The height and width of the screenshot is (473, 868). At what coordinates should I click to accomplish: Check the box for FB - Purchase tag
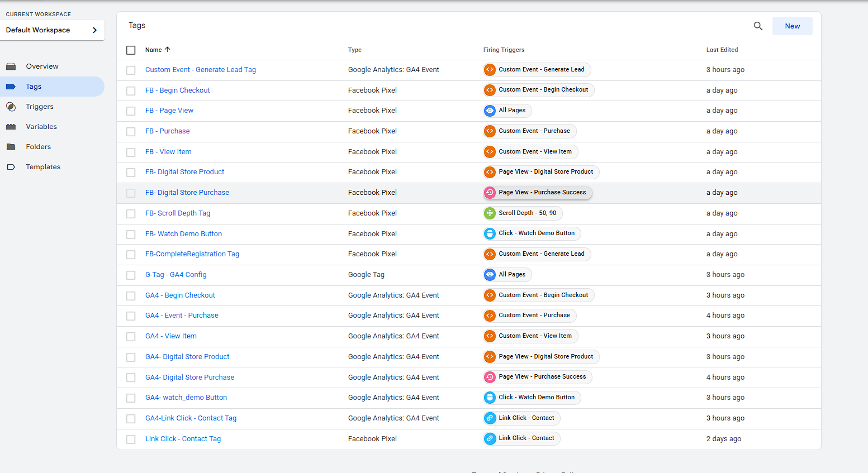tap(131, 132)
